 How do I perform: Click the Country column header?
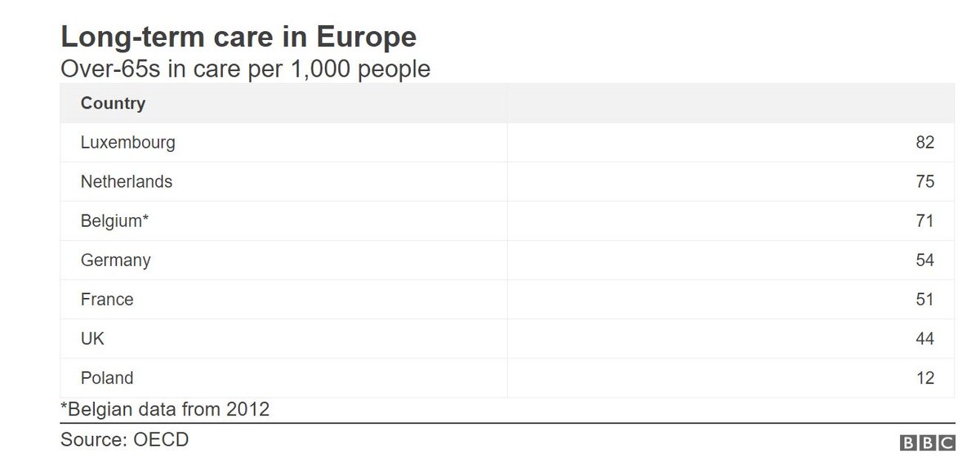(x=113, y=104)
